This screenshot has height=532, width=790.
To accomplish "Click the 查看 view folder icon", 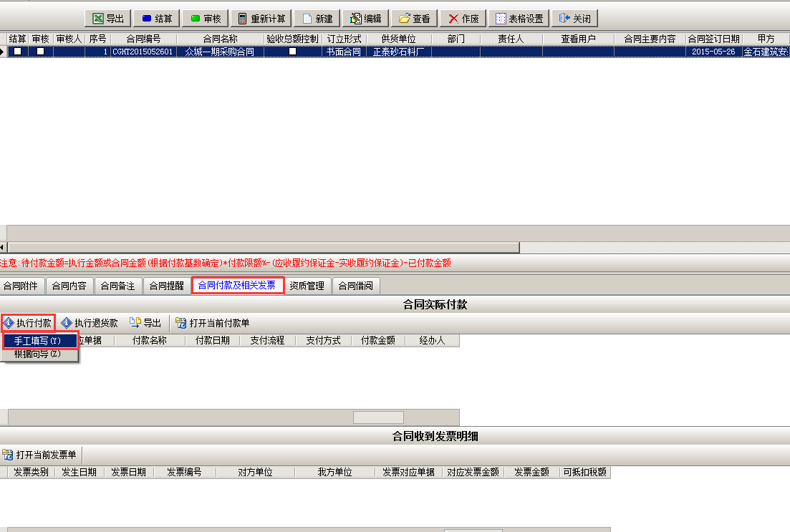I will click(x=413, y=19).
